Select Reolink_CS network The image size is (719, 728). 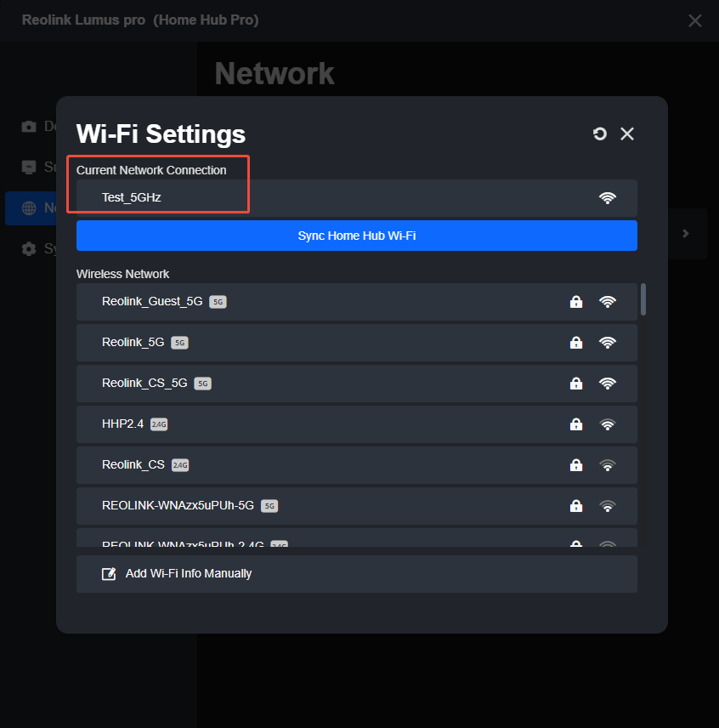[x=357, y=465]
